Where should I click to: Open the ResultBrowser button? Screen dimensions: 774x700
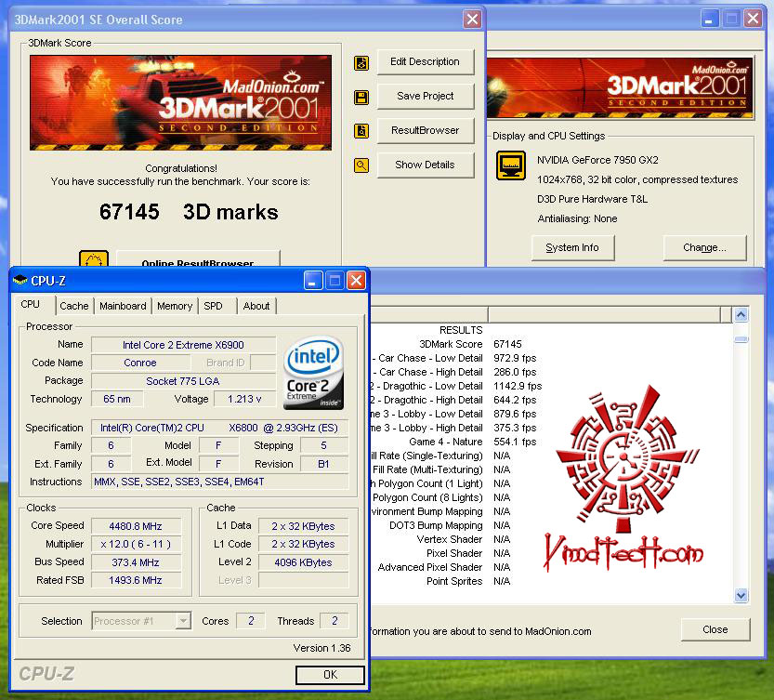pos(425,130)
